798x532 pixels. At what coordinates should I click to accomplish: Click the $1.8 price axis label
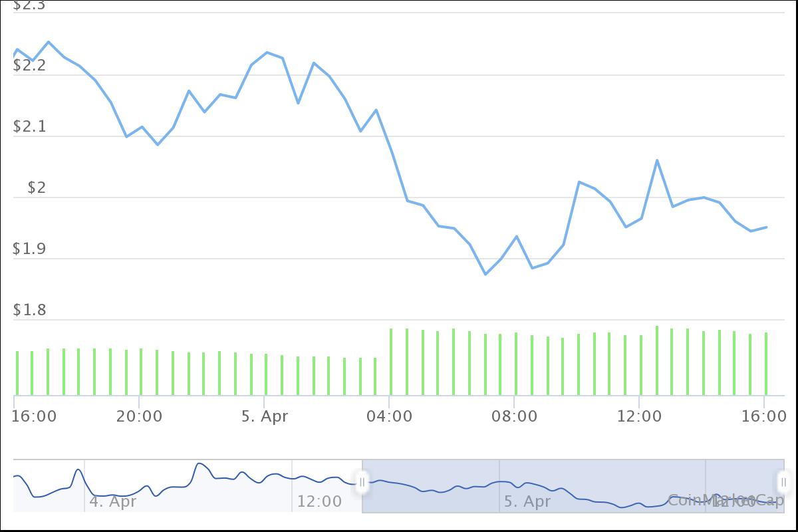point(29,310)
